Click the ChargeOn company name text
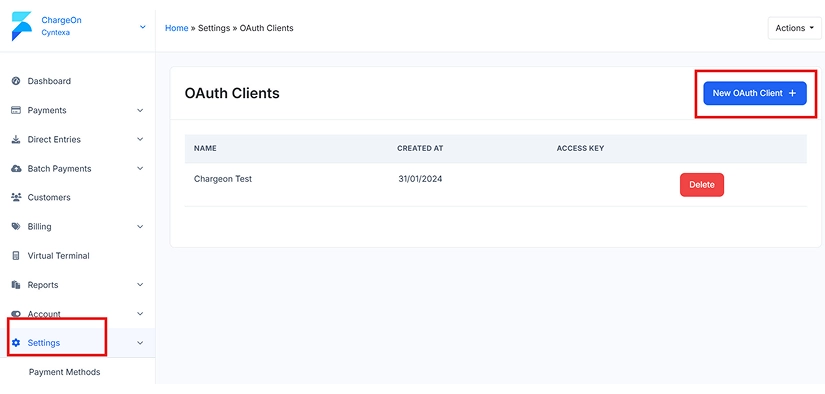 click(x=62, y=20)
